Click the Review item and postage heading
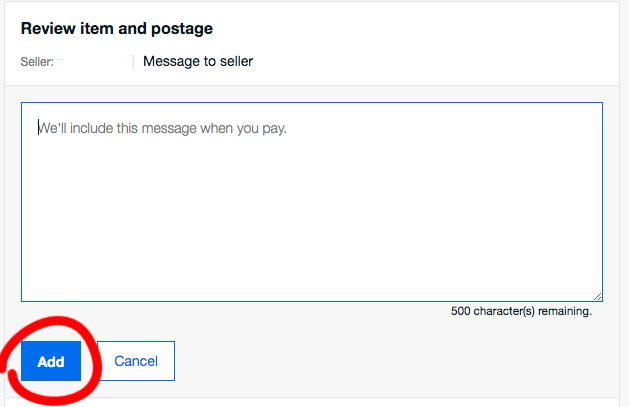Viewport: 629px width, 407px height. coord(117,28)
